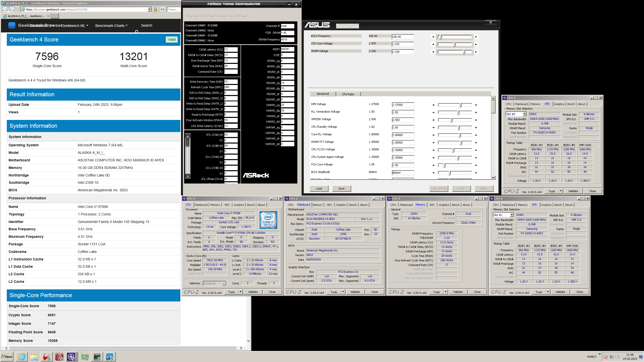Click the refresh icon beside the address bar
644x362 pixels.
(x=163, y=9)
